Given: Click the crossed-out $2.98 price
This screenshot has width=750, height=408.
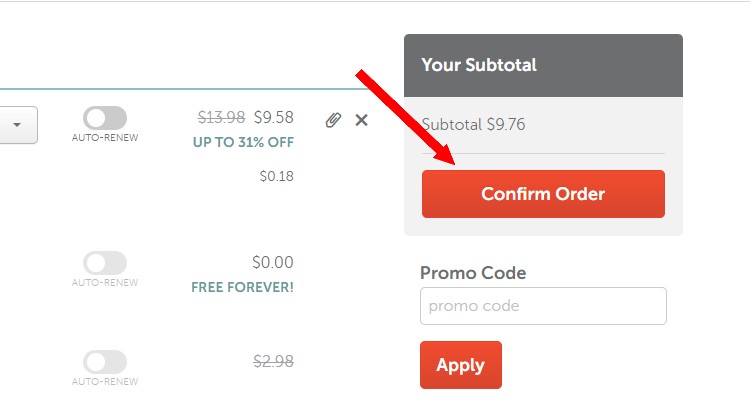Looking at the screenshot, I should pos(273,361).
